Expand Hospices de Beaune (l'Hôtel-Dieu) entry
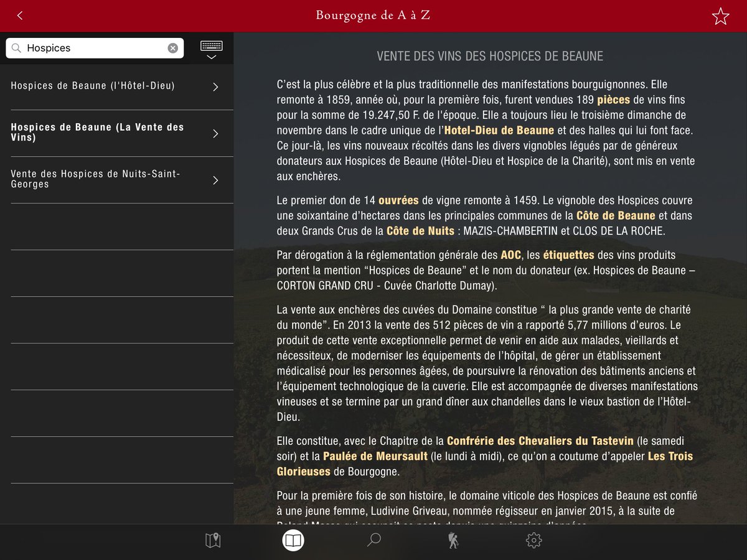 point(112,85)
